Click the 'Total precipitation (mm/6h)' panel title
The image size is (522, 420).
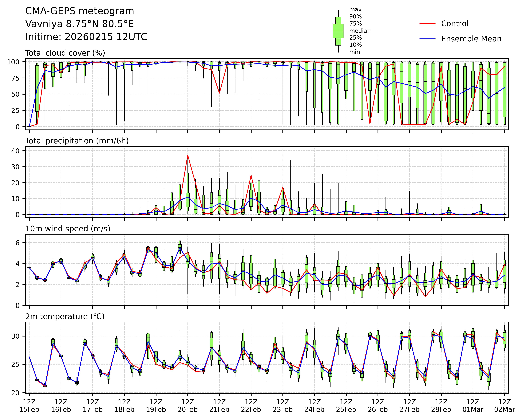(x=77, y=141)
